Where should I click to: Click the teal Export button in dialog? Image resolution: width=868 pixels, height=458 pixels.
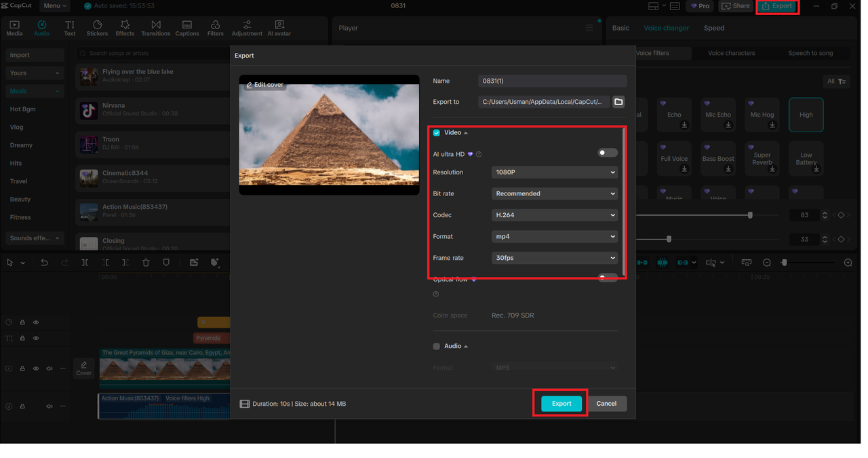click(x=561, y=404)
